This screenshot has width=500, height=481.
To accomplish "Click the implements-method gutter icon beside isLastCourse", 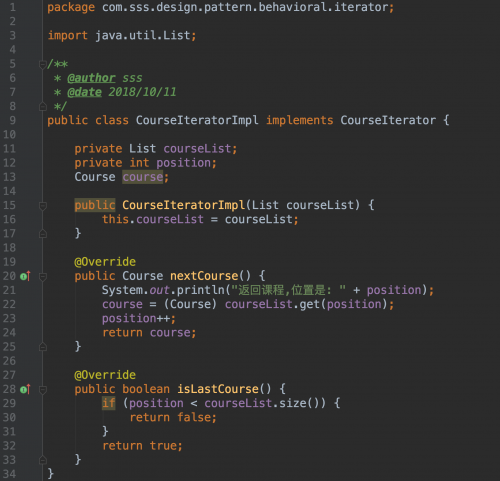I will [25, 389].
